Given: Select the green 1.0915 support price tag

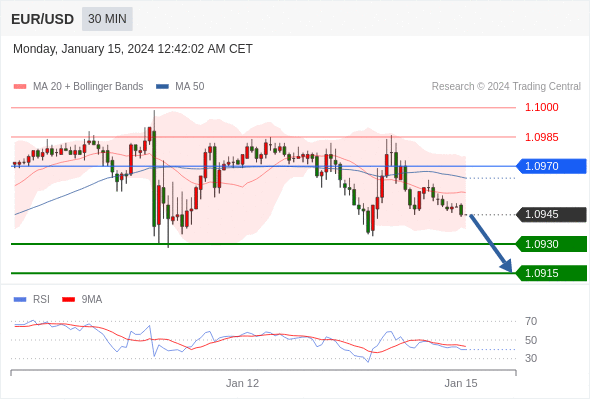Looking at the screenshot, I should [x=551, y=273].
